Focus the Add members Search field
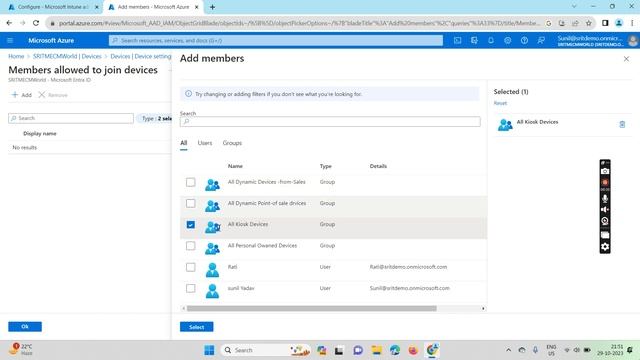Image resolution: width=640 pixels, height=360 pixels. [330, 122]
